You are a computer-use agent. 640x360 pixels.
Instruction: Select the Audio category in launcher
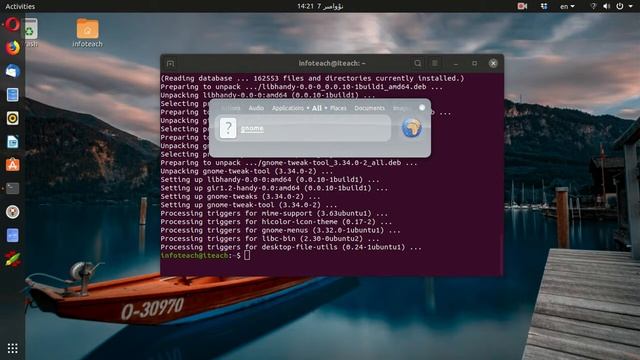pos(256,108)
